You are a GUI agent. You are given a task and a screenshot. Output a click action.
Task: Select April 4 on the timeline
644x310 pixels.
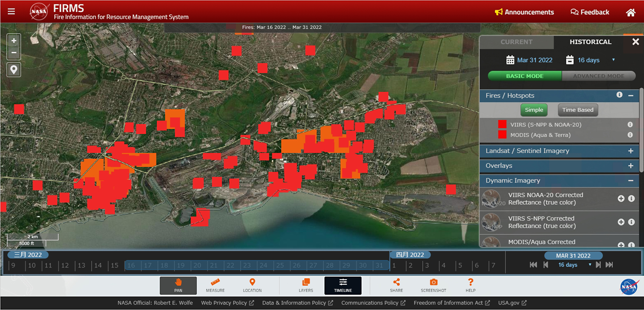pos(444,265)
